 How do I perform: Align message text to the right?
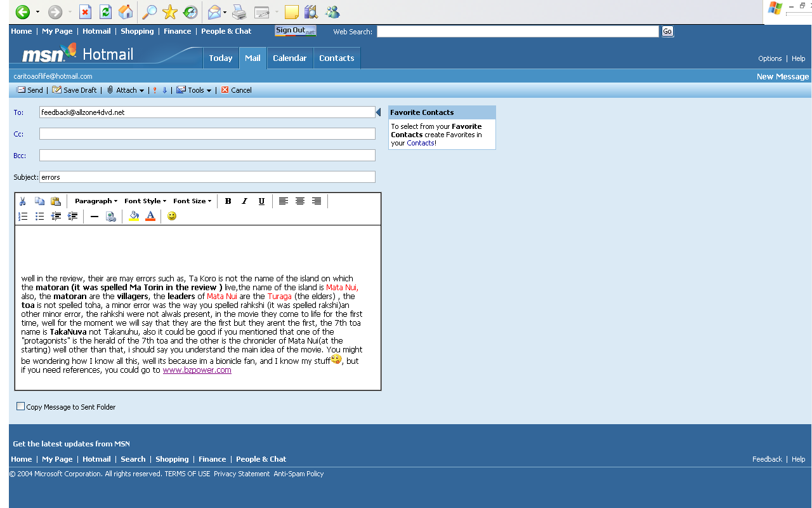click(317, 201)
